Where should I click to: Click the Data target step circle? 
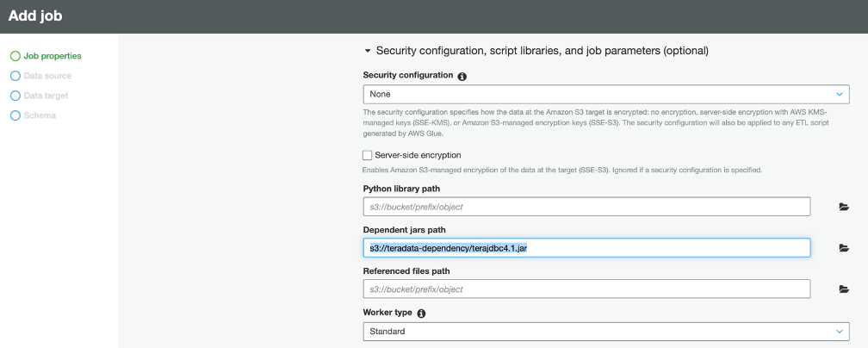tap(15, 96)
